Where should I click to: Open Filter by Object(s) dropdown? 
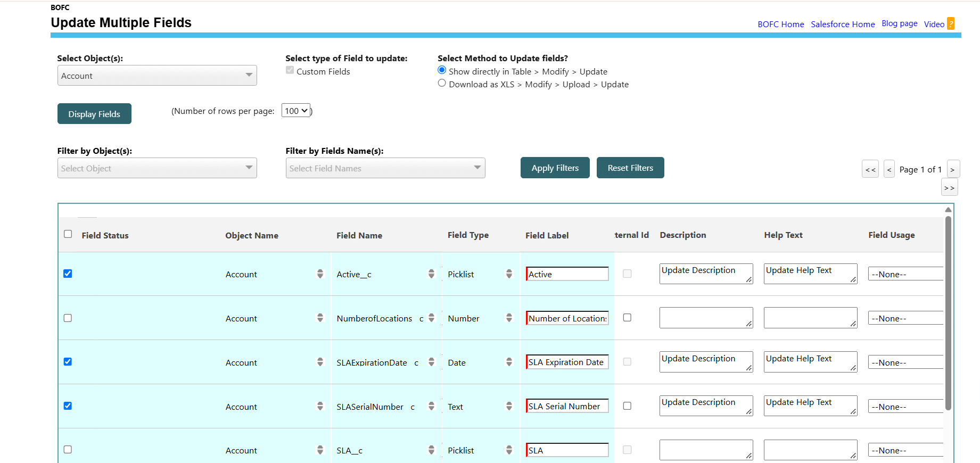[157, 168]
